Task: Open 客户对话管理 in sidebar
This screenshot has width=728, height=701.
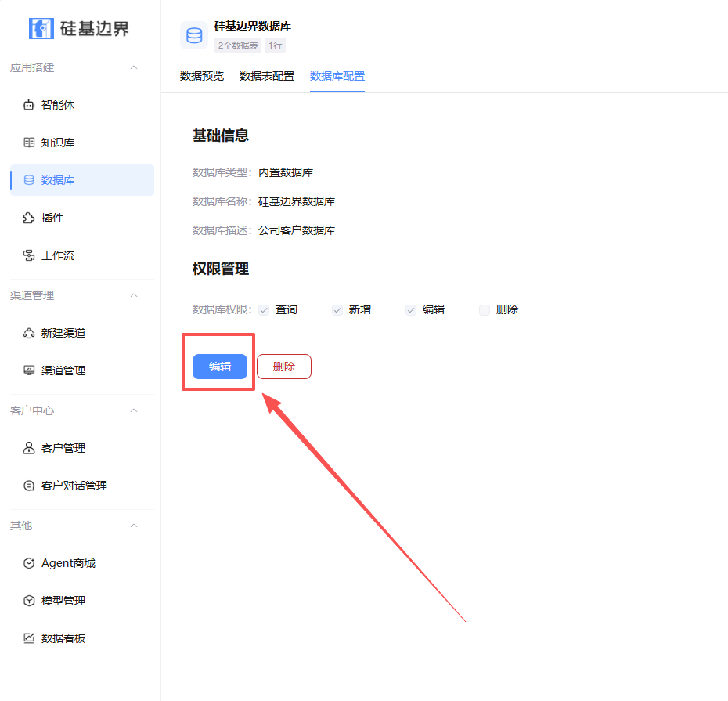Action: pos(82,486)
